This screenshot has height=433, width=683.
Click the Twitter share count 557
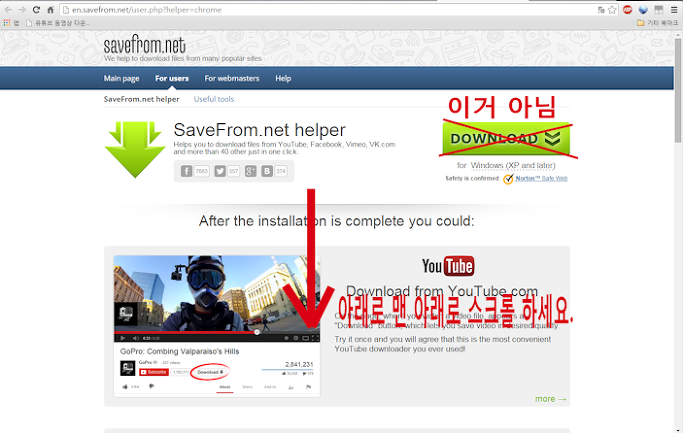(233, 171)
